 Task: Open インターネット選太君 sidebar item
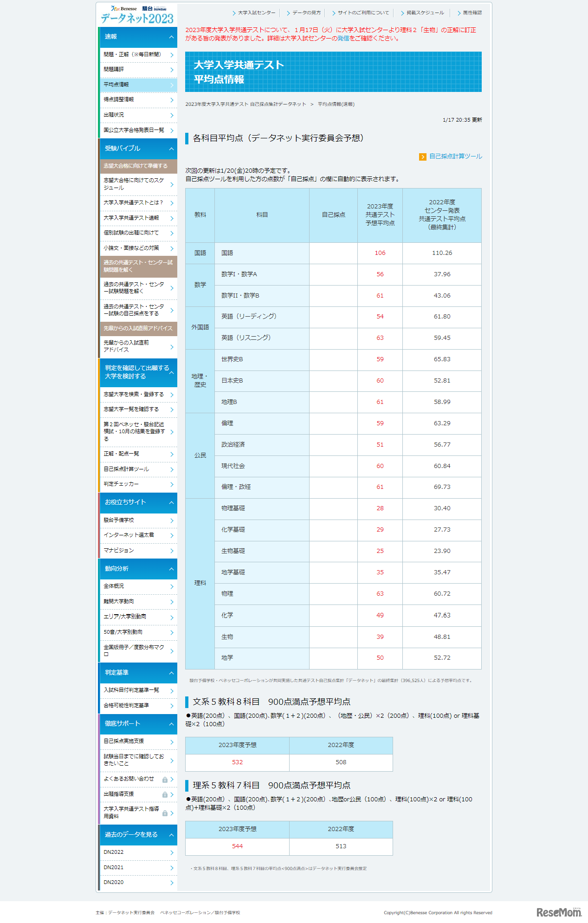(x=138, y=535)
